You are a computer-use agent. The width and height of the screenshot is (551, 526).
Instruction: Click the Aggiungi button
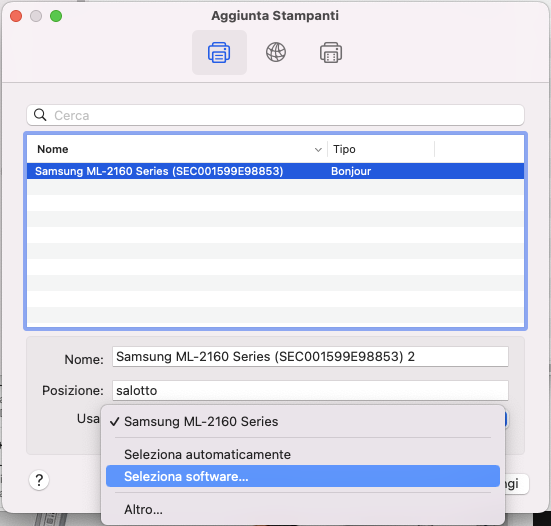pyautogui.click(x=517, y=484)
